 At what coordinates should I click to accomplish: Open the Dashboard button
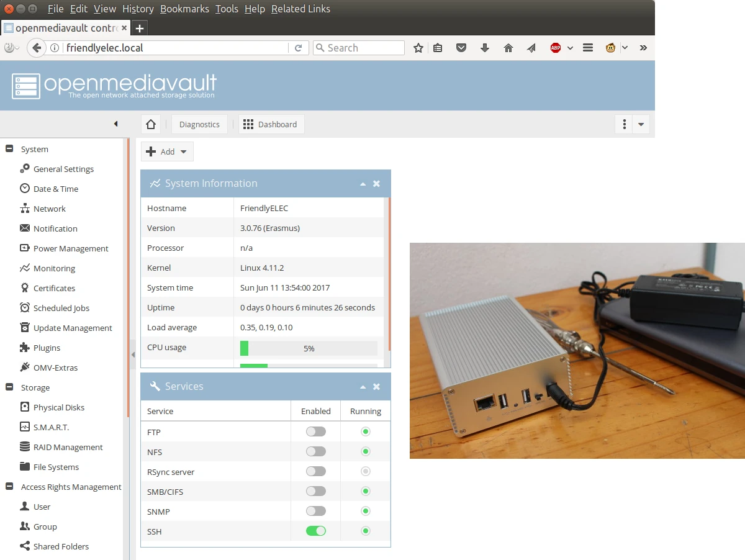271,124
